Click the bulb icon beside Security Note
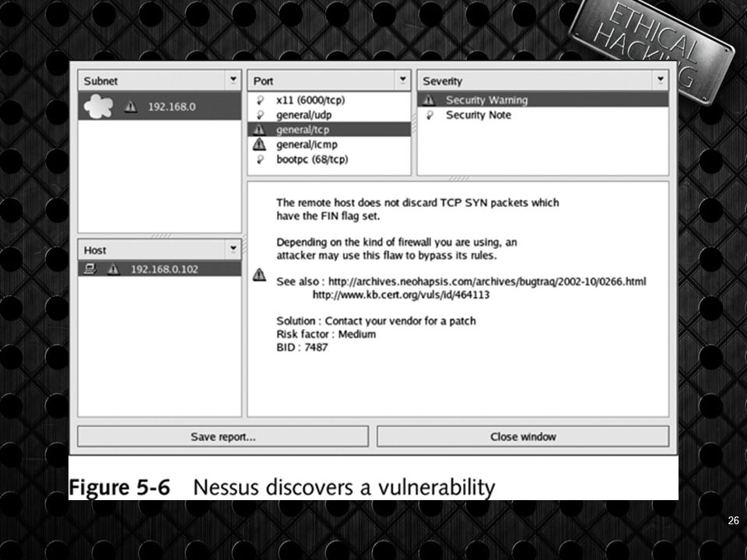The width and height of the screenshot is (747, 560). tap(430, 115)
